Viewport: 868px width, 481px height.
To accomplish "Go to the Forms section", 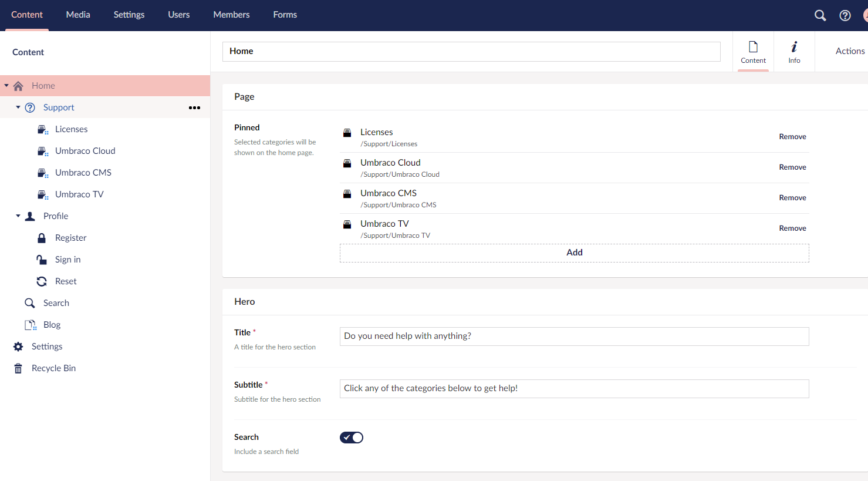I will point(285,15).
